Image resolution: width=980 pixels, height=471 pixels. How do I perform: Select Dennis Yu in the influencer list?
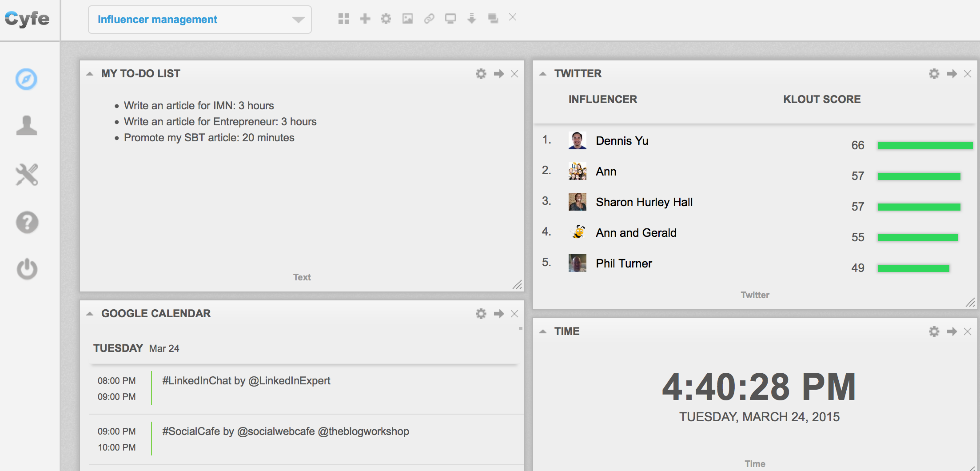pos(621,141)
